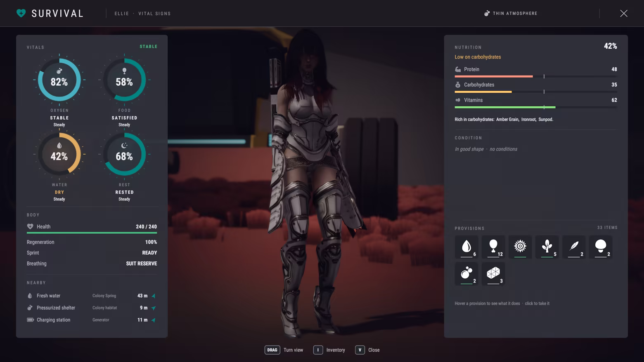Screen dimensions: 644x362
Task: Click the Regeneration '100%' value
Action: (151, 242)
